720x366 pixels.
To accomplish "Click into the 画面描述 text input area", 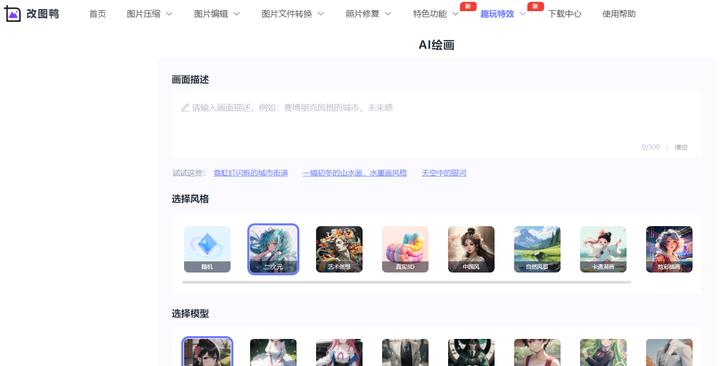I will click(436, 124).
